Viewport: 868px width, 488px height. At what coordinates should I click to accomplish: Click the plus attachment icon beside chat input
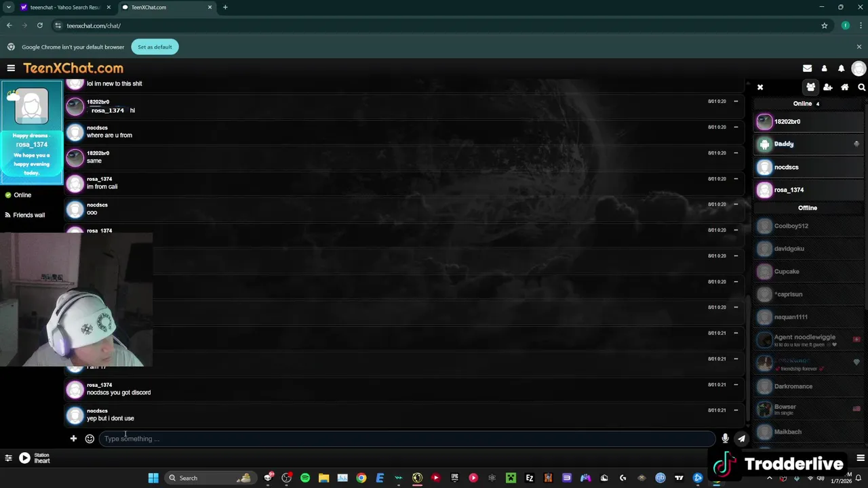73,439
